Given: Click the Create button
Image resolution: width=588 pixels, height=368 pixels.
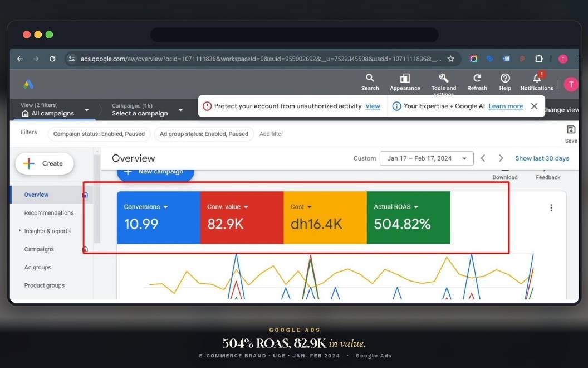Looking at the screenshot, I should click(45, 164).
